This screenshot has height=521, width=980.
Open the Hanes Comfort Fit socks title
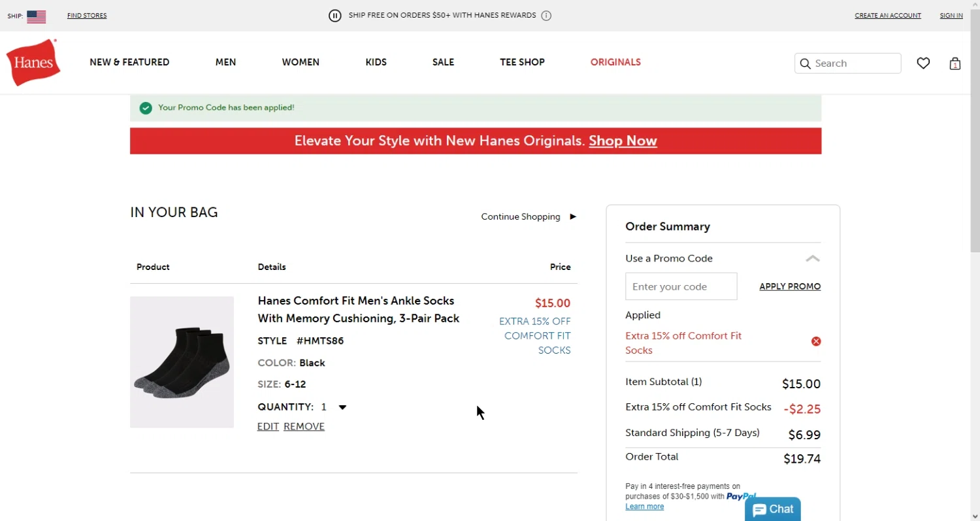(359, 309)
